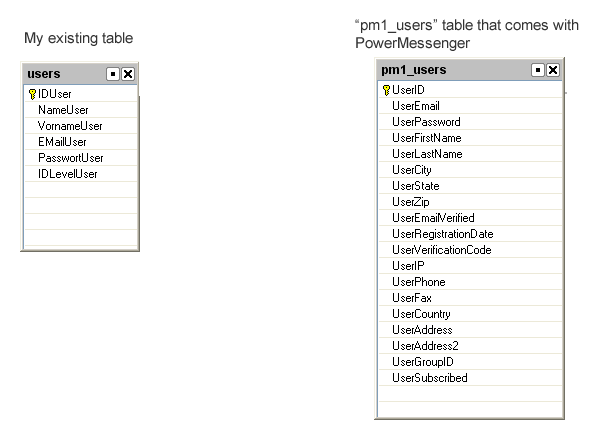Select the UserAddress2 field
The image size is (600, 424).
click(470, 346)
